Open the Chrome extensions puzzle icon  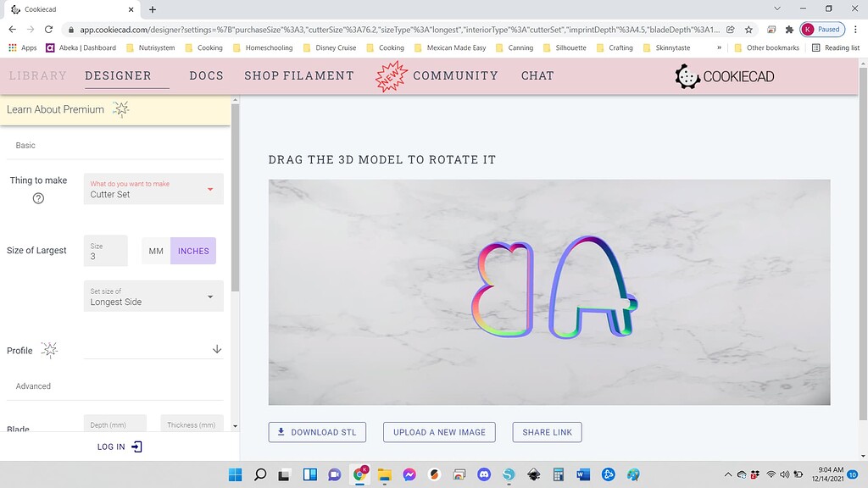[x=789, y=29]
